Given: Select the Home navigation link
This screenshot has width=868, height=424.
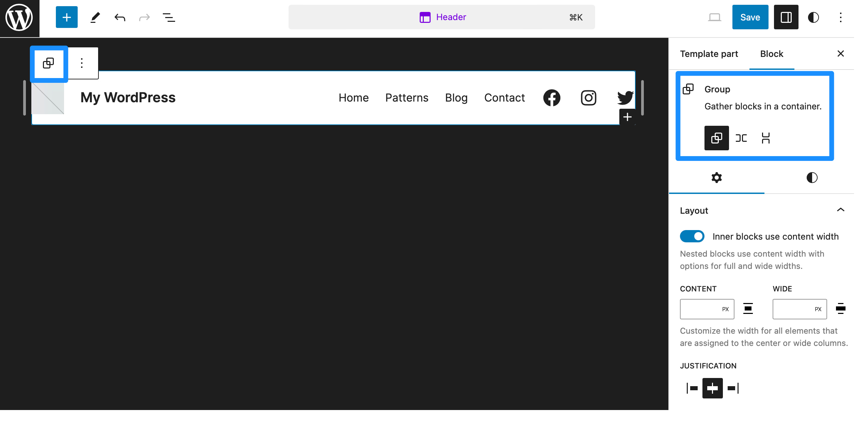Looking at the screenshot, I should (354, 98).
